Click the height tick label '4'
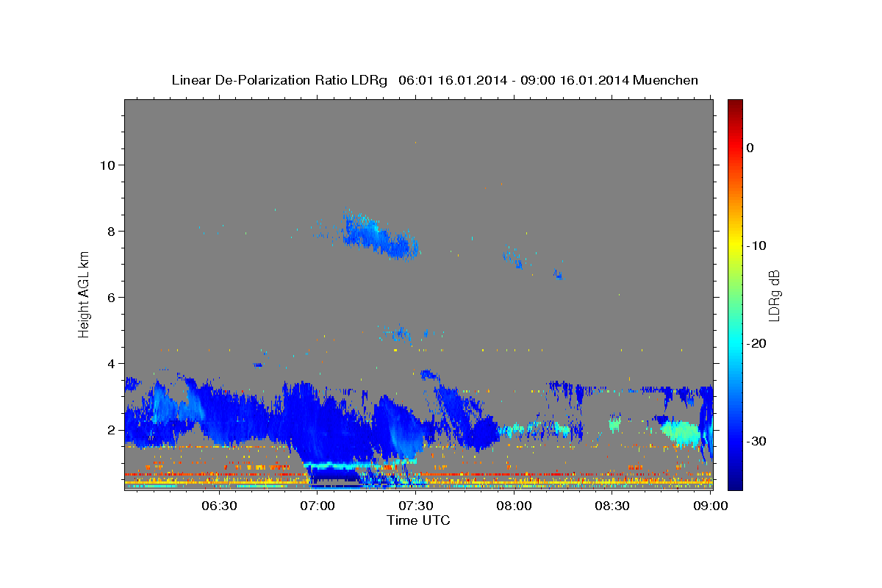 112,363
